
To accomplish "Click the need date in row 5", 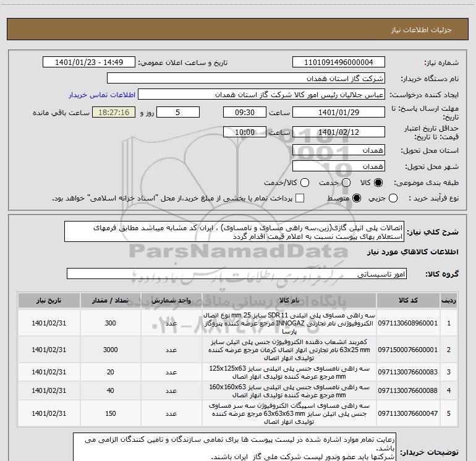I will point(49,413).
